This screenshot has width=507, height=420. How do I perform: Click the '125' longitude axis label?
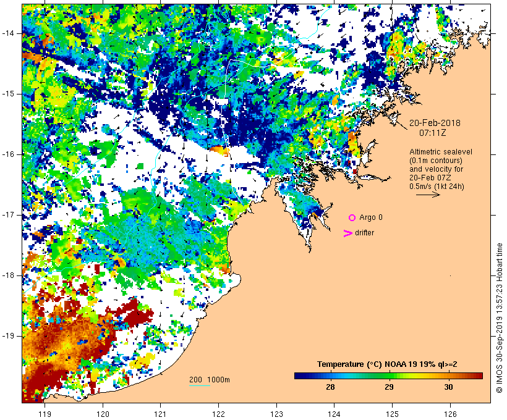[x=392, y=414]
